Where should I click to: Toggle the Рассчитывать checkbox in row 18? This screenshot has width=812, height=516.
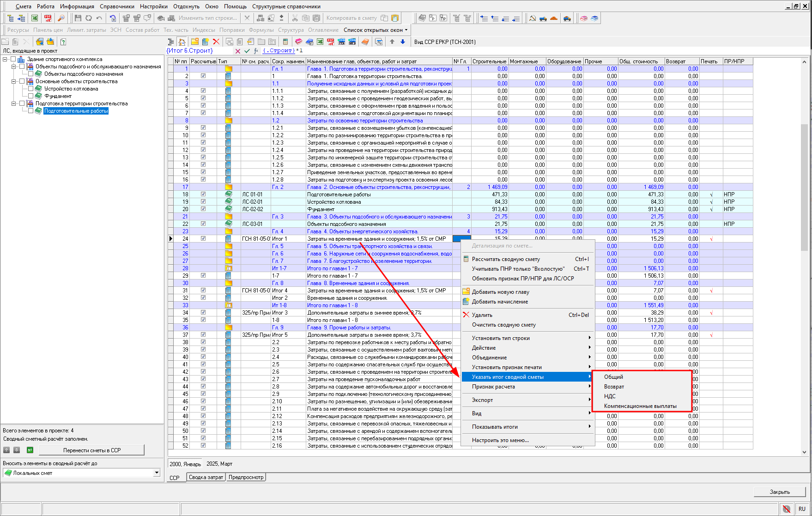click(203, 194)
